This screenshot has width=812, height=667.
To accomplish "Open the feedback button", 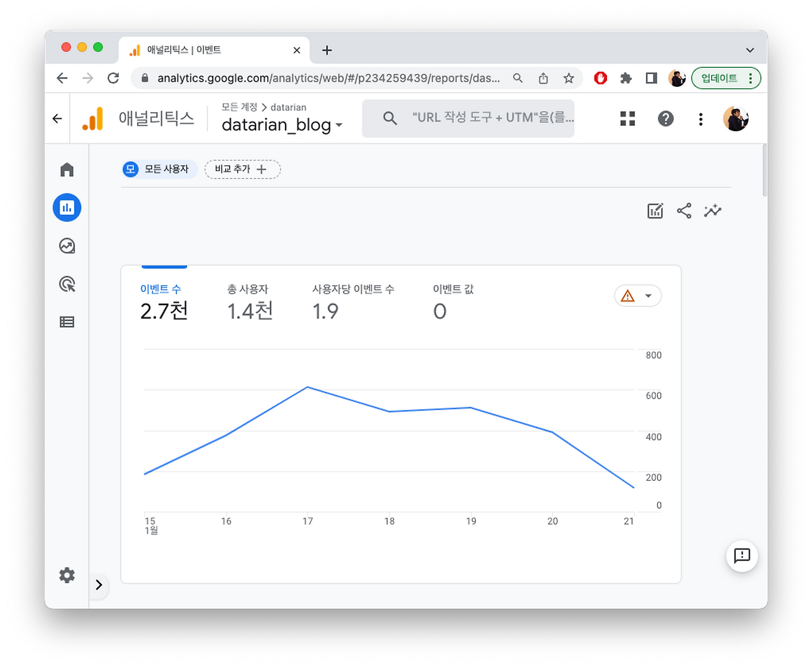I will [x=742, y=556].
